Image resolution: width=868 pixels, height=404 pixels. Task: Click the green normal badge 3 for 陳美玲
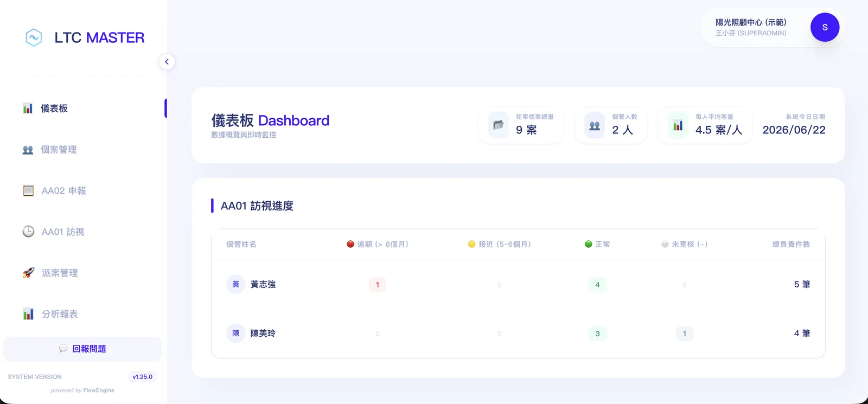point(597,334)
